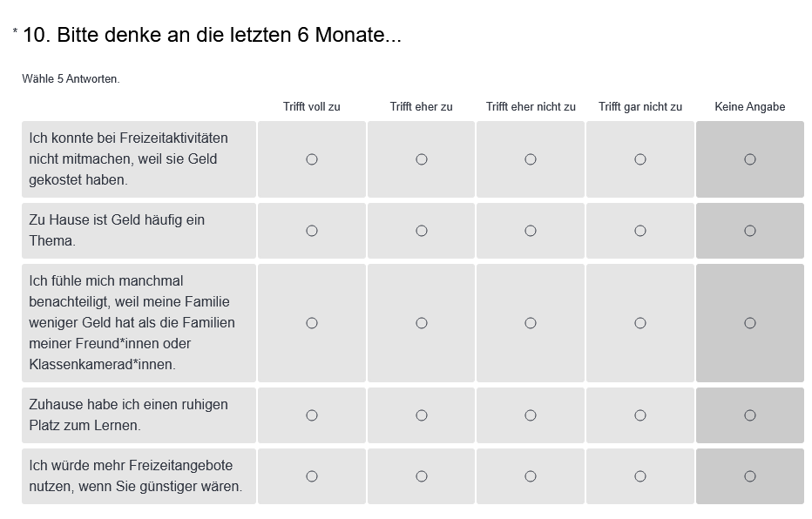Select 'Trifft voll zu' for 'benachteiligt' statement

[x=312, y=323]
